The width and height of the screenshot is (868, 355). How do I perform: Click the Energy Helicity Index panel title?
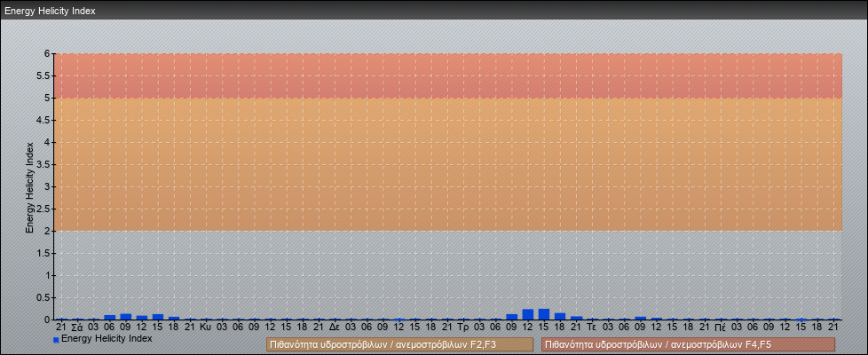coord(51,11)
